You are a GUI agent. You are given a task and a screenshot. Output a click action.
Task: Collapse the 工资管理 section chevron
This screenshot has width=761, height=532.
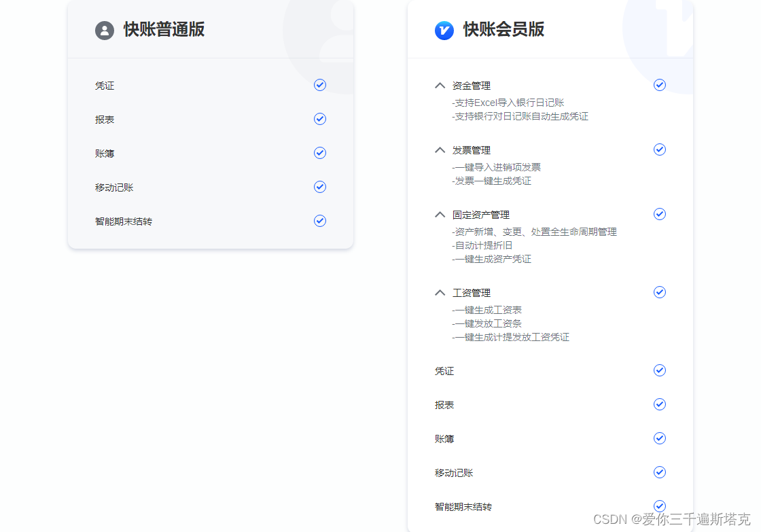coord(440,293)
